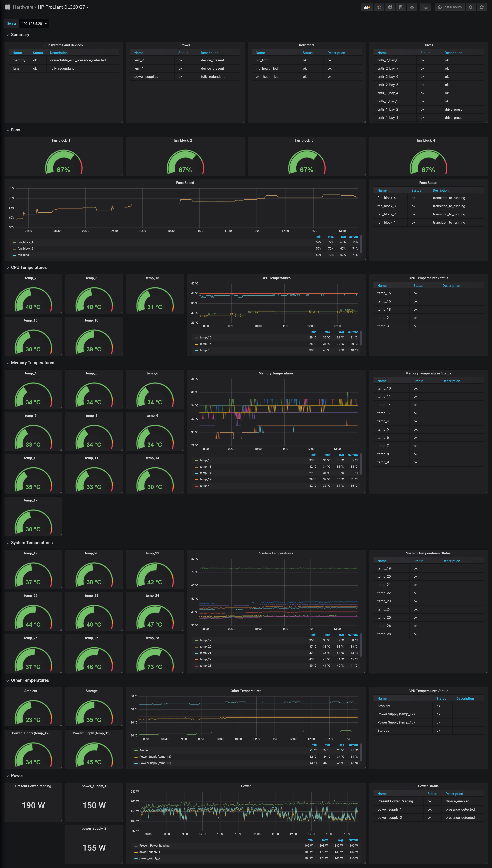Click the power_supplies row in Power table
This screenshot has height=868, width=492.
pyautogui.click(x=185, y=77)
